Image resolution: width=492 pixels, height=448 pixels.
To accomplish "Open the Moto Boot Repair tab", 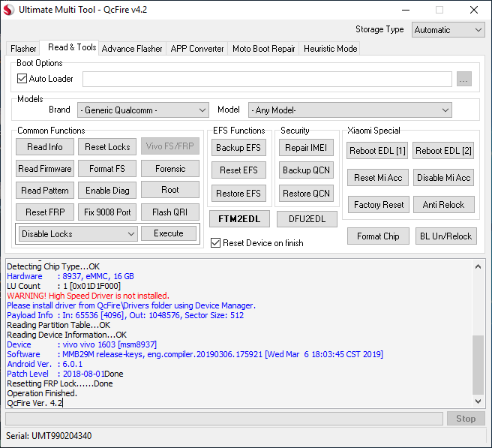I will point(263,49).
